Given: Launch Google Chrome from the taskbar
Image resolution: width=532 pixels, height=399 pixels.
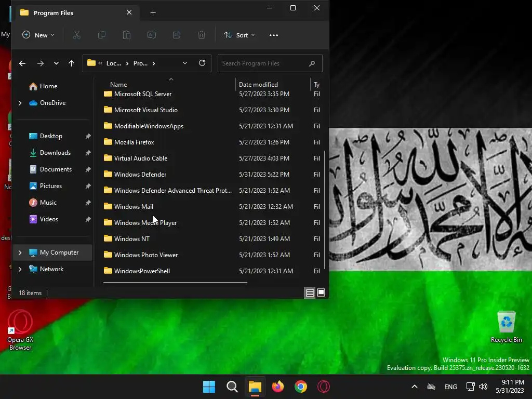Looking at the screenshot, I should 301,387.
